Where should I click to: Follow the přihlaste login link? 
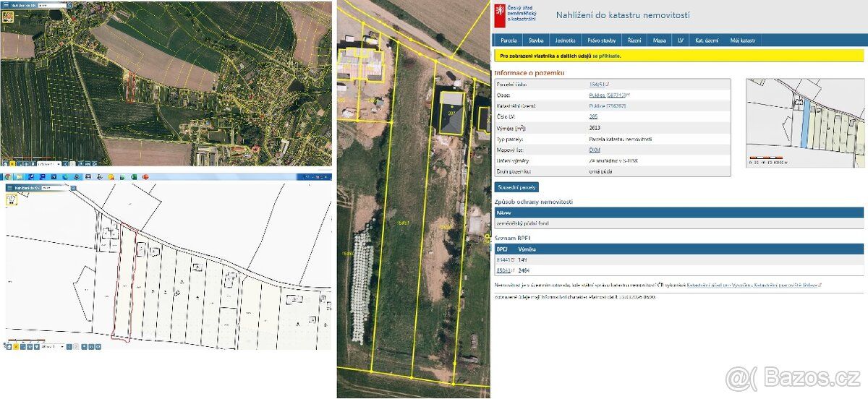606,56
